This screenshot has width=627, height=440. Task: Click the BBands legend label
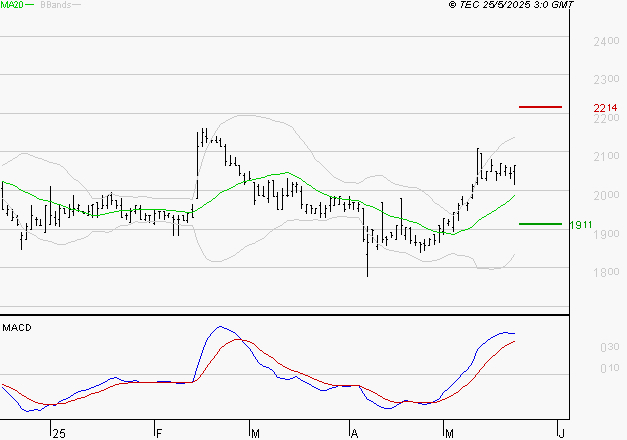55,5
